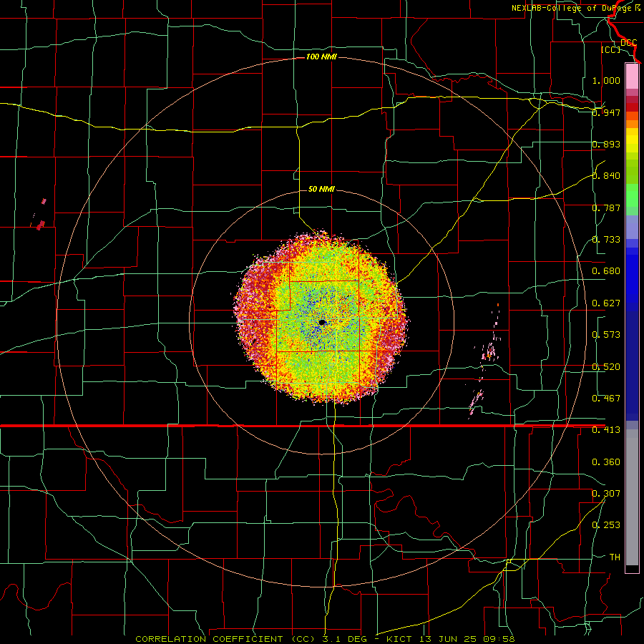Click the bright green color bar segment
Viewport: 644px width, 644px height.
click(x=632, y=195)
